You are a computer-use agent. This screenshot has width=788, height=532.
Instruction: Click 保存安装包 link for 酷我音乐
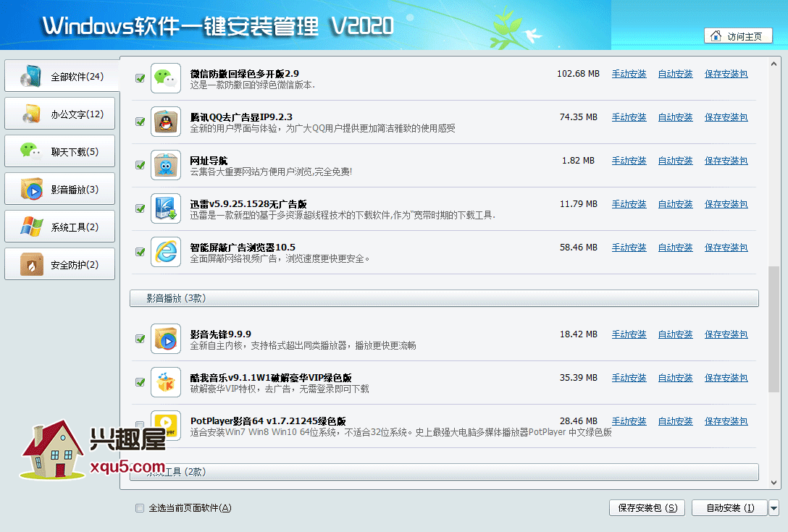[x=726, y=378]
